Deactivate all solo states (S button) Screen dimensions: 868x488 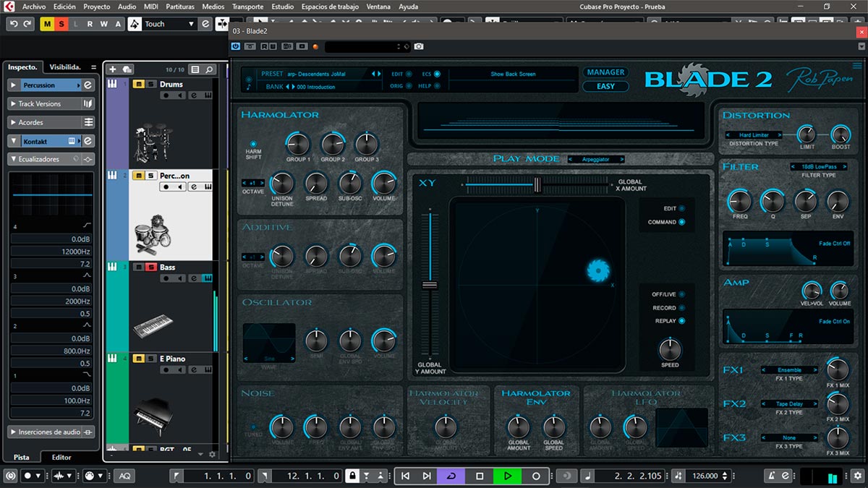[61, 24]
